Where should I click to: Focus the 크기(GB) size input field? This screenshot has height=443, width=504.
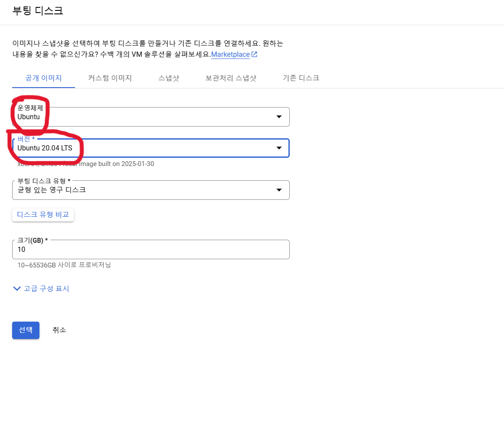[151, 250]
